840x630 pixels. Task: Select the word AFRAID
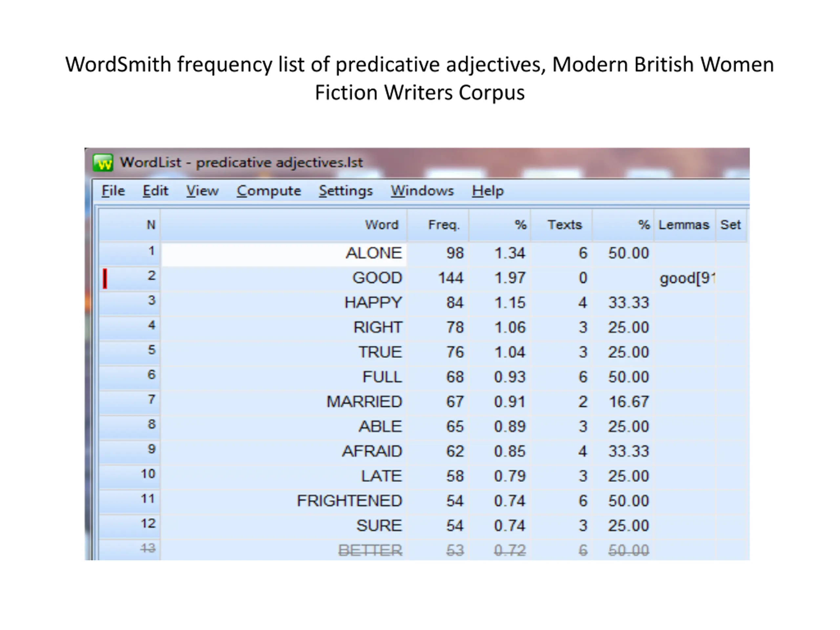coord(372,451)
